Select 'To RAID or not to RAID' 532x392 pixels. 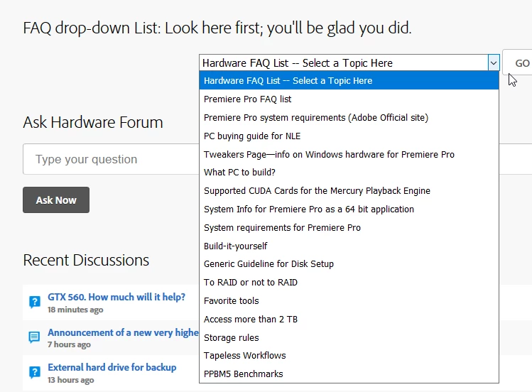(349, 282)
